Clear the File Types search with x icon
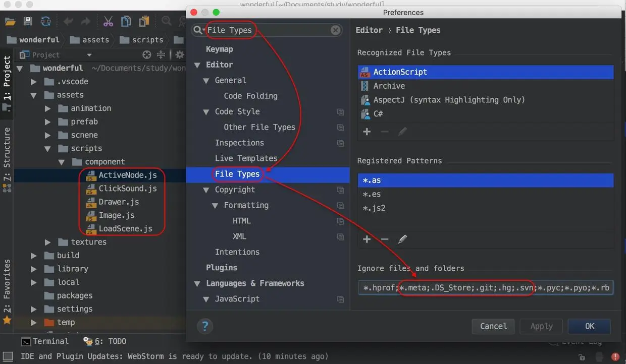Image resolution: width=626 pixels, height=364 pixels. coord(335,30)
